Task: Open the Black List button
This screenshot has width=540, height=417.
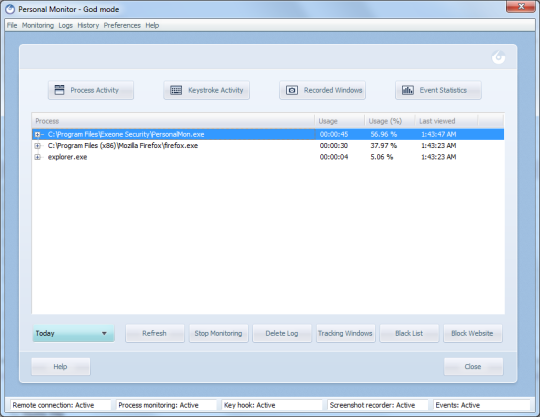Action: (x=409, y=333)
